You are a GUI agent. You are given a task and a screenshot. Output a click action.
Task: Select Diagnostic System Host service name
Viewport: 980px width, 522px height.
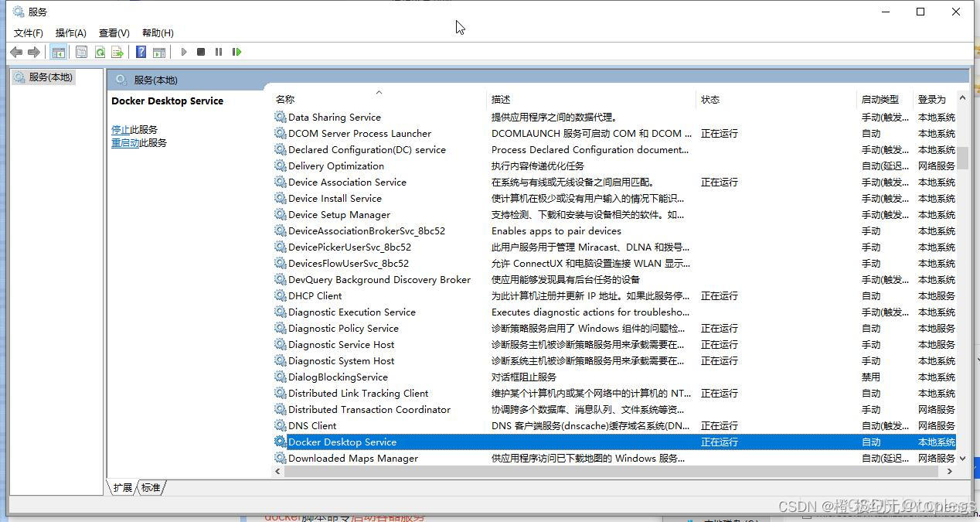click(342, 360)
